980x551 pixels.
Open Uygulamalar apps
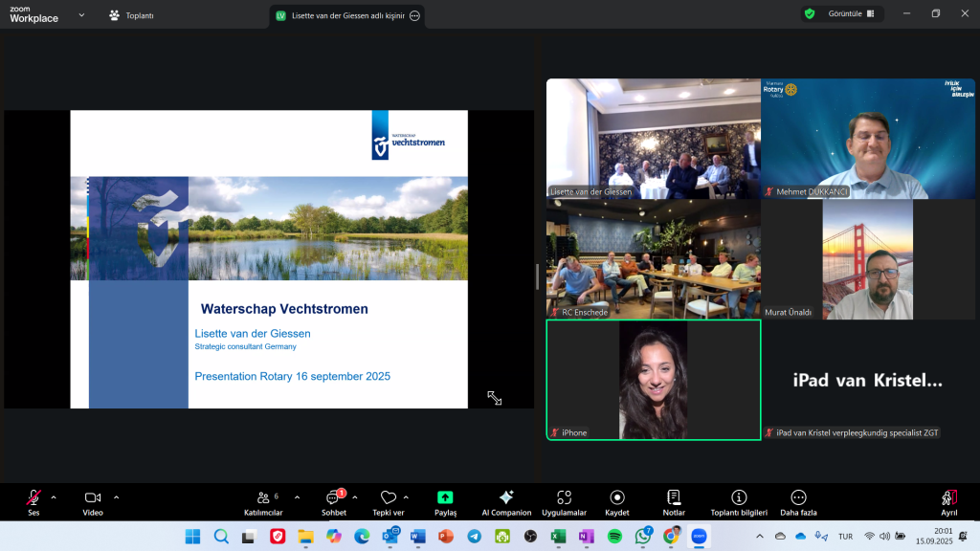564,497
